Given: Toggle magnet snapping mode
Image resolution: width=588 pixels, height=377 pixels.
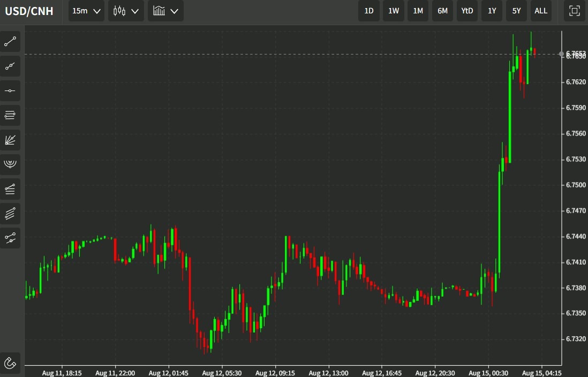Looking at the screenshot, I should click(10, 363).
